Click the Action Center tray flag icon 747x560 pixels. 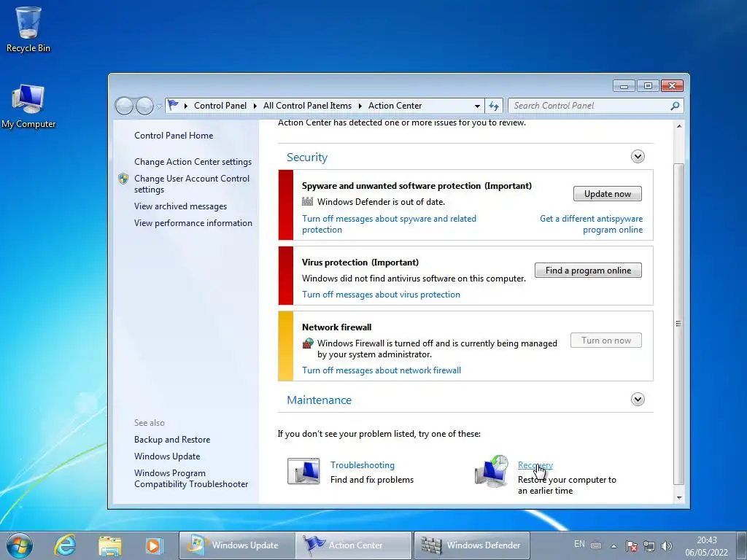point(631,546)
